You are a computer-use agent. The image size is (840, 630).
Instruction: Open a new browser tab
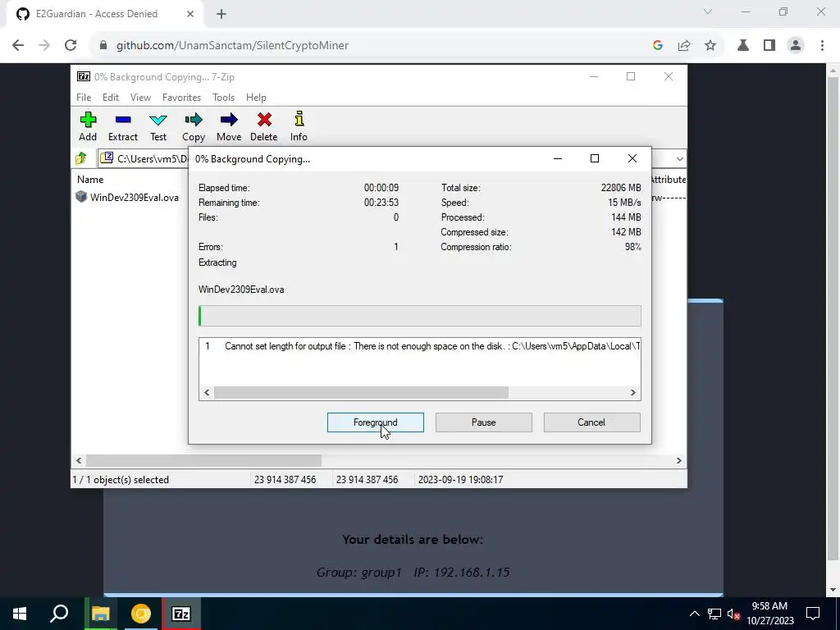(x=221, y=14)
